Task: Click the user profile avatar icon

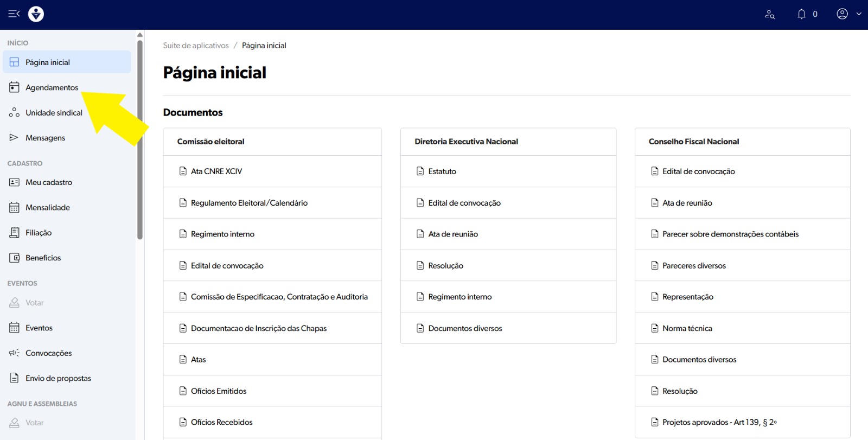Action: point(842,14)
